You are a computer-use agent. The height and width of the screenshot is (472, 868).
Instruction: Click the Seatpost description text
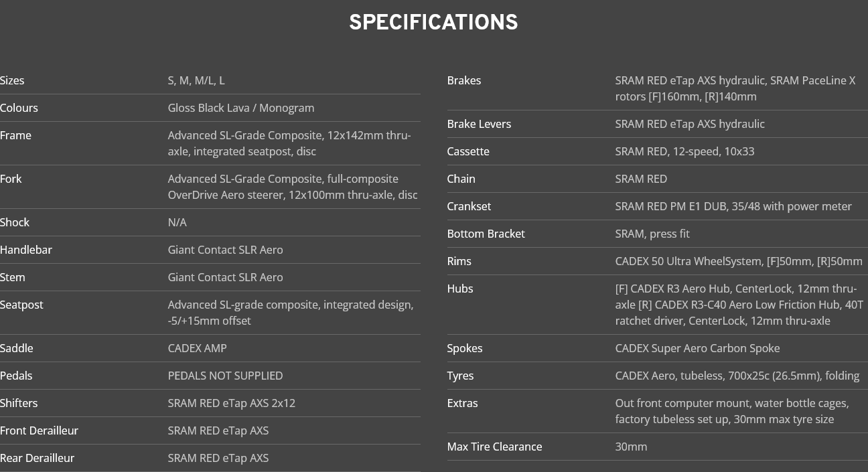(290, 313)
